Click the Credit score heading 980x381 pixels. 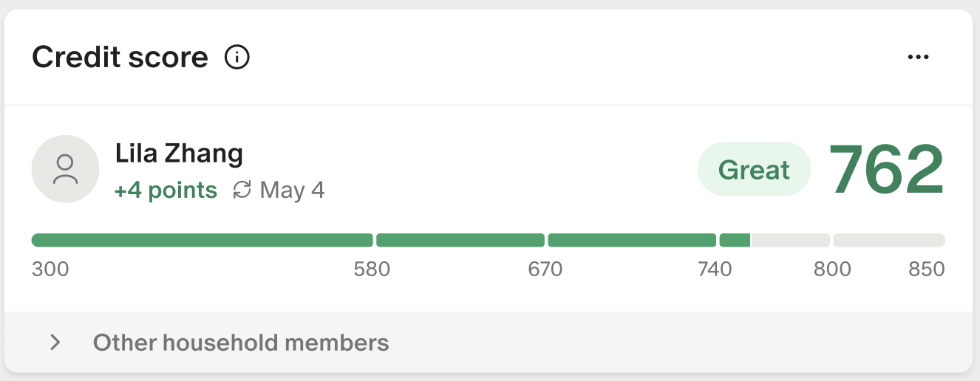pyautogui.click(x=120, y=57)
